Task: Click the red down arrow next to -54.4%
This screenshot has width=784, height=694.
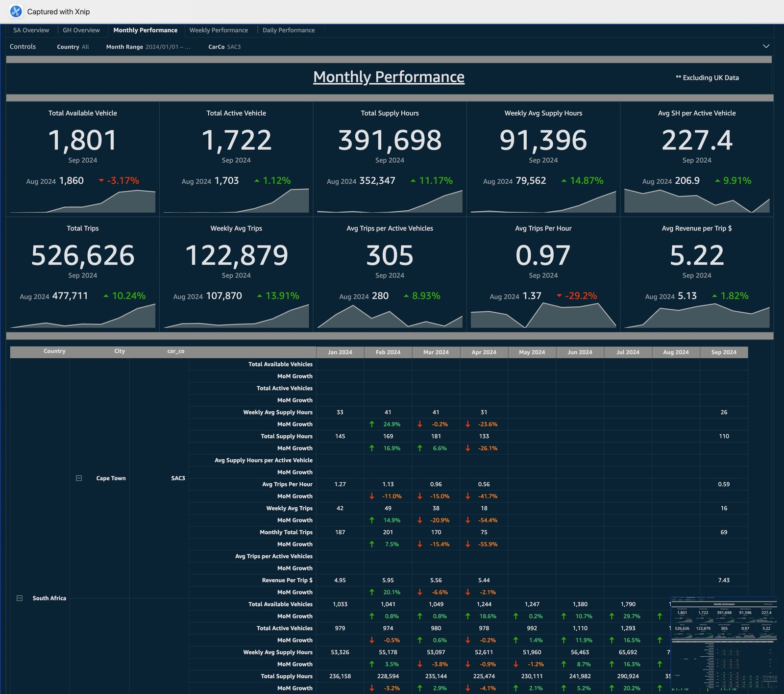Action: pyautogui.click(x=468, y=520)
